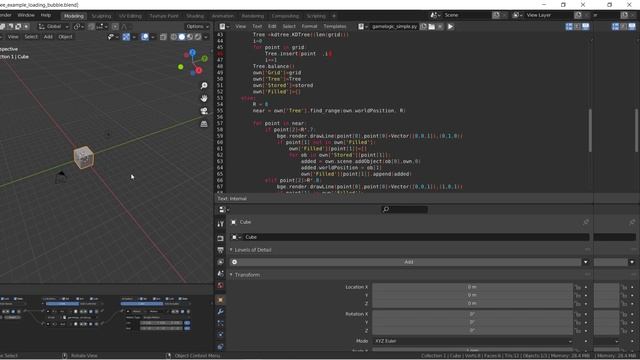Collapse the Transform panel

point(231,275)
